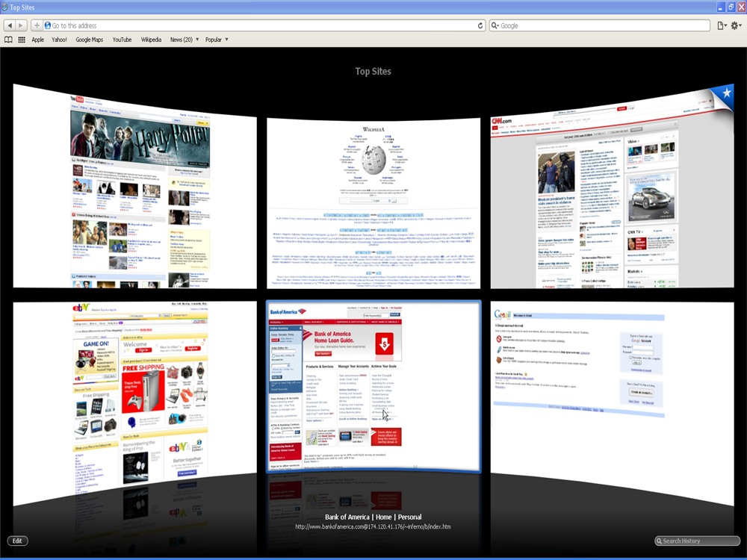Click the Safari compass icon in title bar
747x560 pixels.
(x=4, y=7)
